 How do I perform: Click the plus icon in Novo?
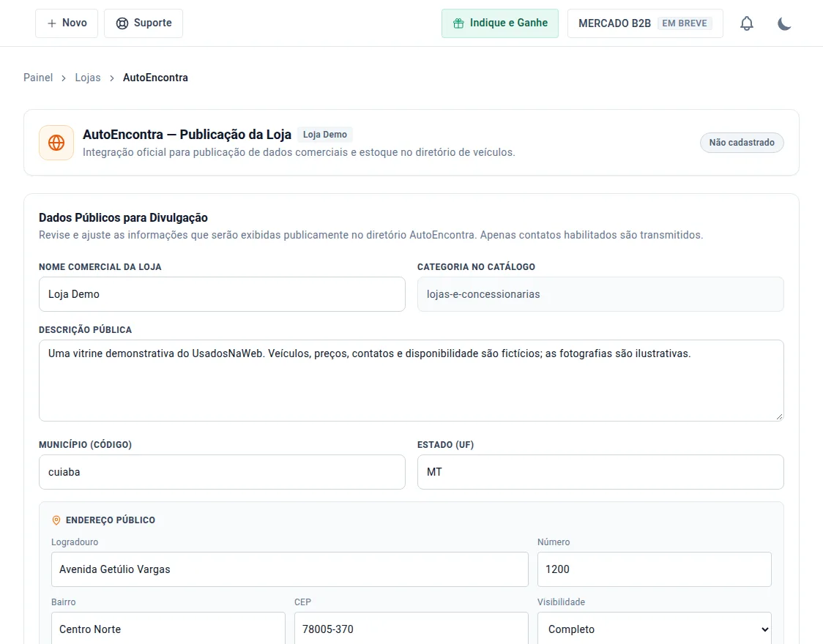tap(51, 23)
